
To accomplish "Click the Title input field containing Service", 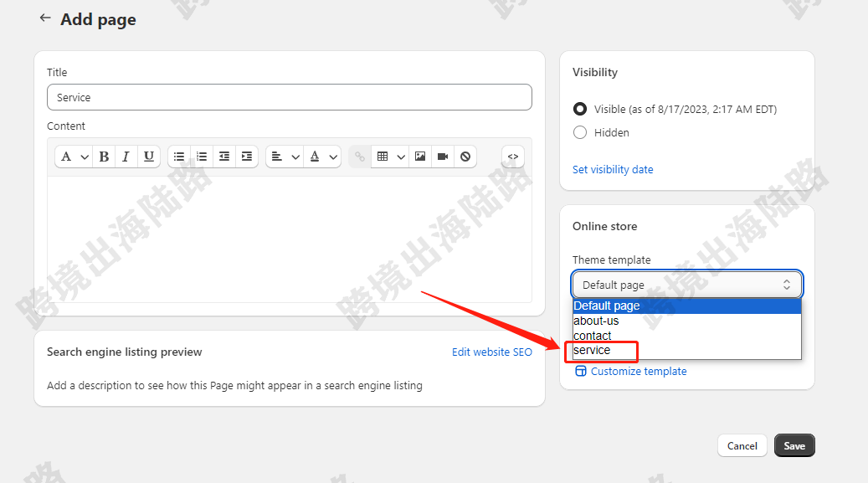I will tap(289, 97).
